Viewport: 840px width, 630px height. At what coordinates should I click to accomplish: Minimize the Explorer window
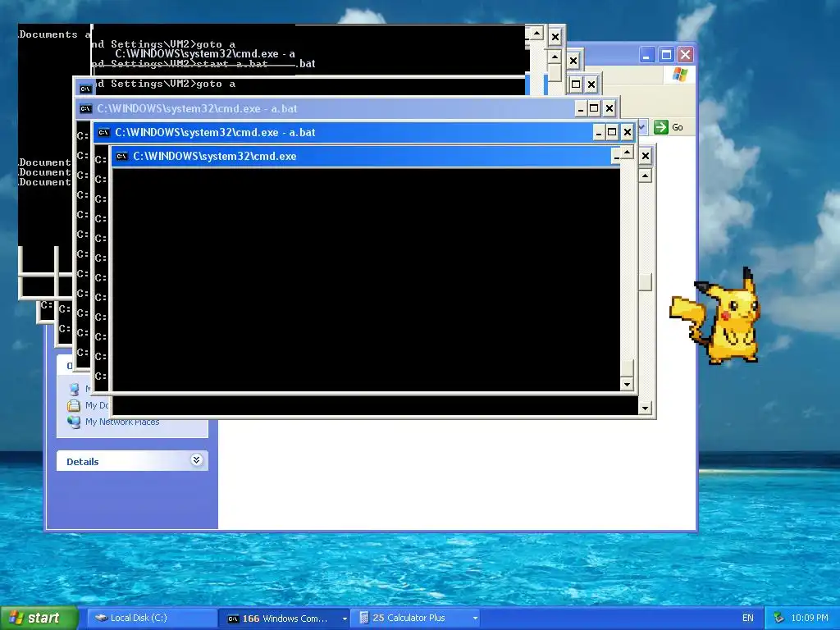(x=647, y=55)
